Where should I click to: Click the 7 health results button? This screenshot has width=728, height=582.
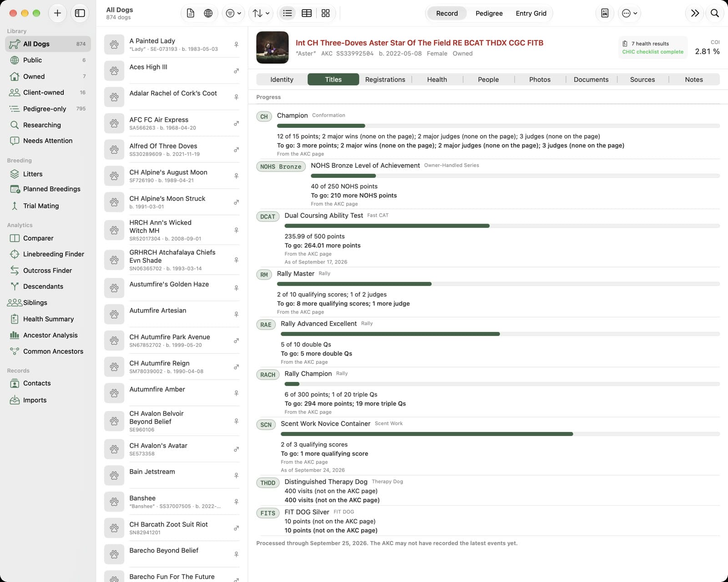point(650,44)
